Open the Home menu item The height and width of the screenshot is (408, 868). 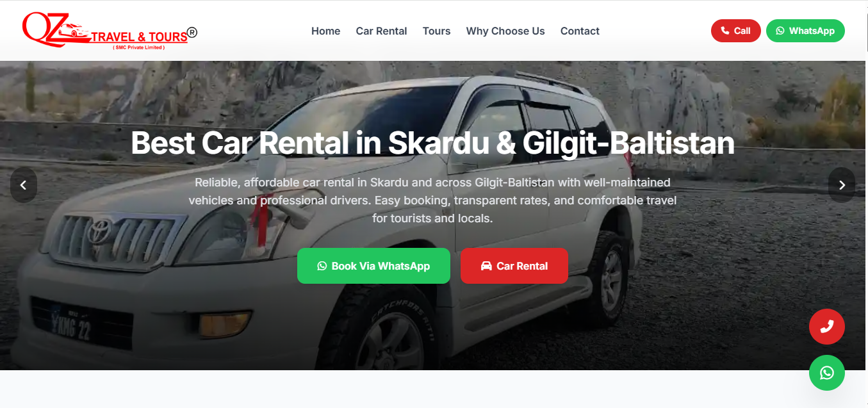(x=325, y=31)
